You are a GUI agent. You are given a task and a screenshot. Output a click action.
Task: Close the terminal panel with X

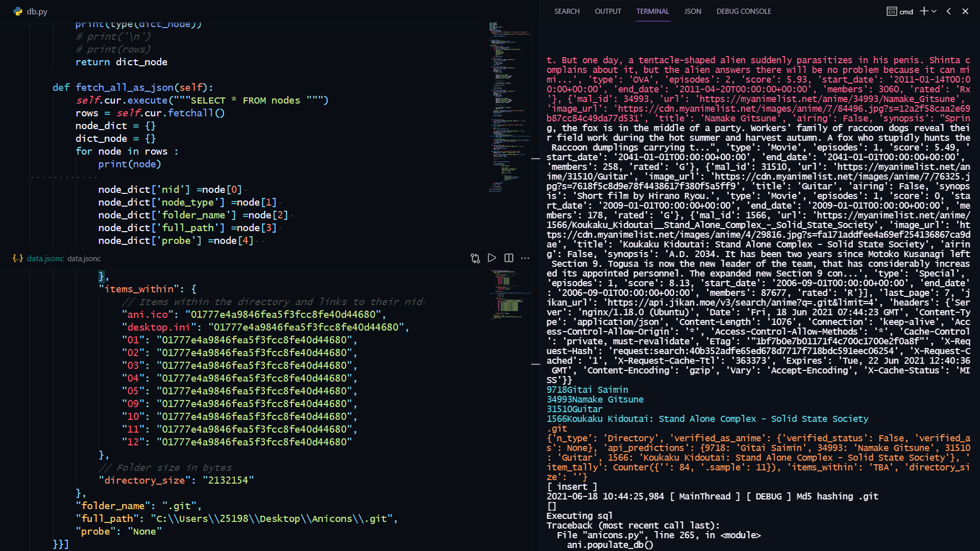click(x=965, y=11)
